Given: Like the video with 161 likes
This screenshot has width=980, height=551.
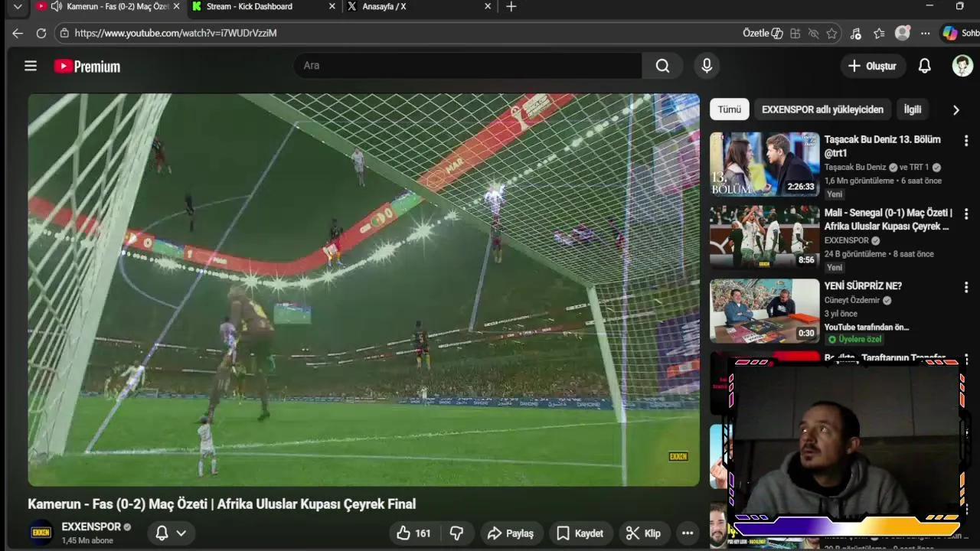Looking at the screenshot, I should [413, 533].
